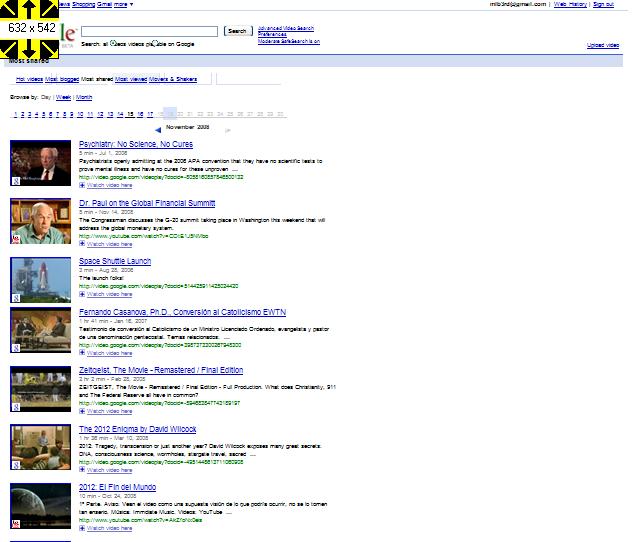This screenshot has width=632, height=542.
Task: Switch to Movers & Shakers tab
Action: coord(173,79)
